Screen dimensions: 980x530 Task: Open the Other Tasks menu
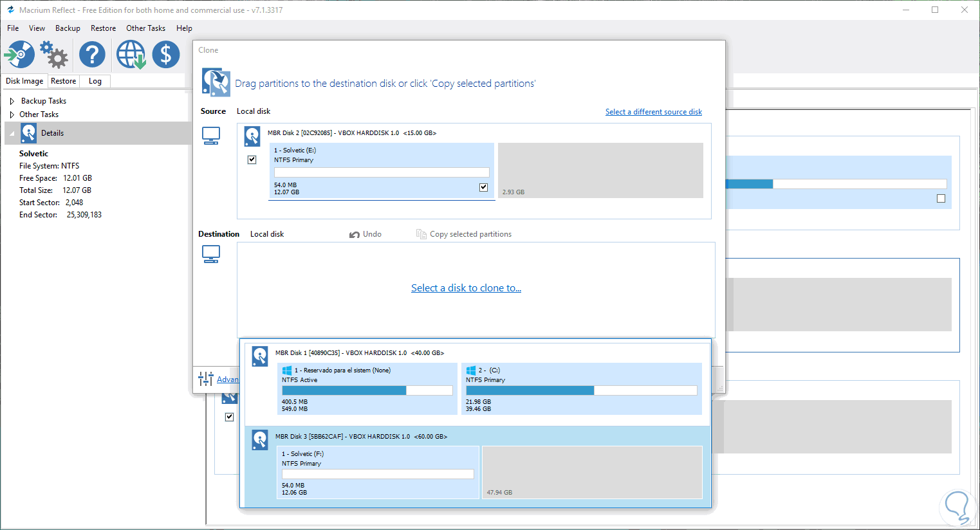tap(145, 28)
